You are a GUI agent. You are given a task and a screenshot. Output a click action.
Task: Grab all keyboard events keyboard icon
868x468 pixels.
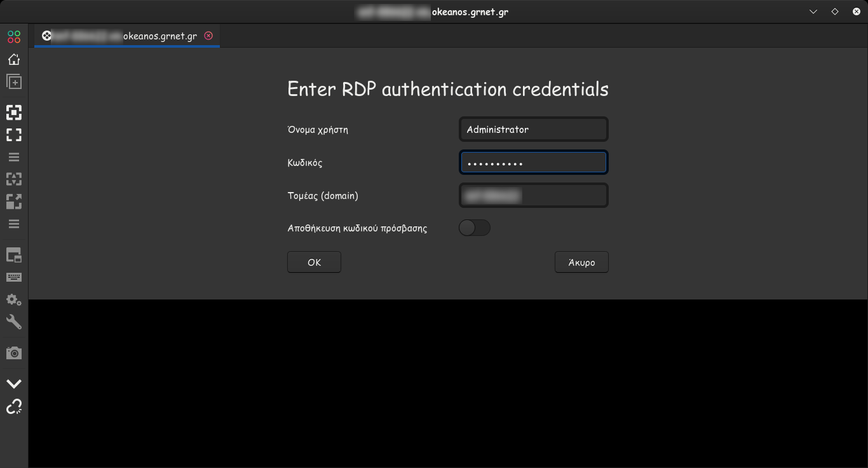(14, 277)
